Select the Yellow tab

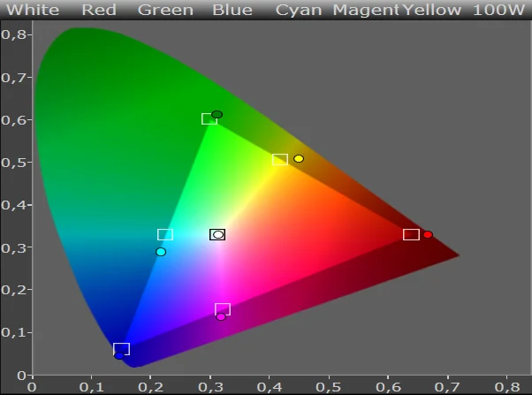[x=432, y=11]
